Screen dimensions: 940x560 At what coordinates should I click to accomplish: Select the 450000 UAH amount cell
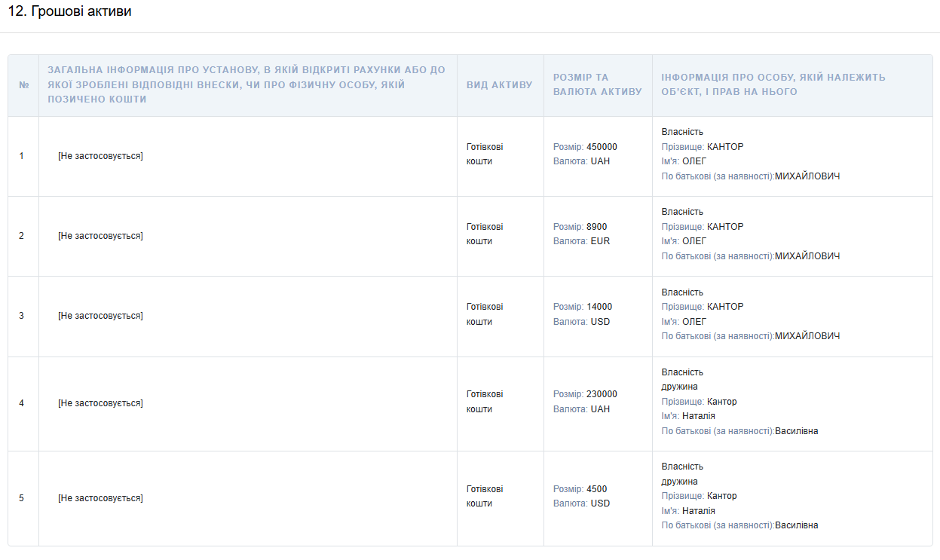tap(585, 154)
